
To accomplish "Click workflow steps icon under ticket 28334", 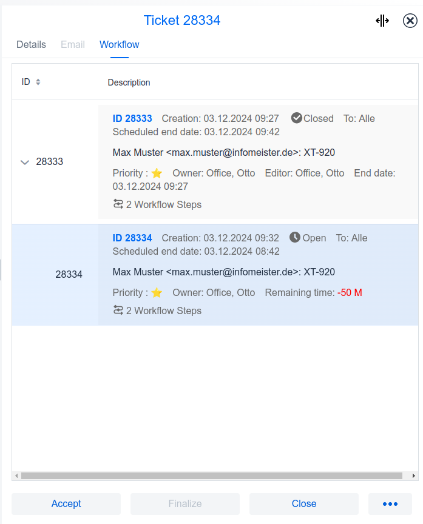I will pos(118,310).
